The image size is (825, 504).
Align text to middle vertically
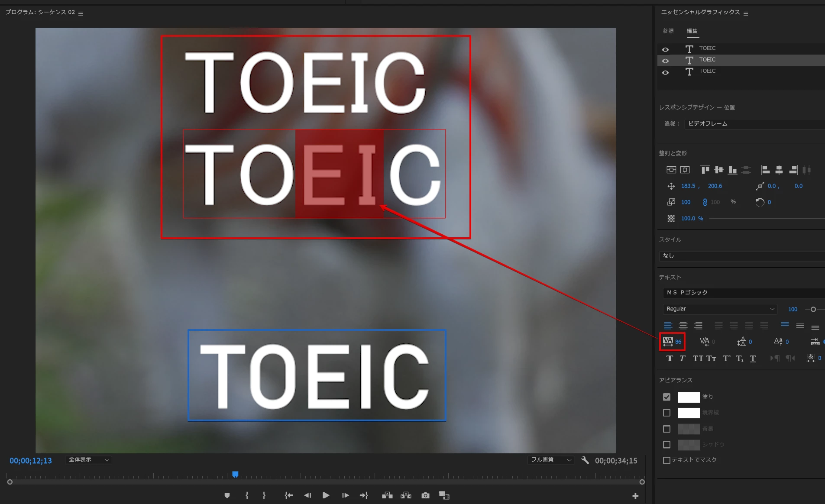[x=800, y=326]
